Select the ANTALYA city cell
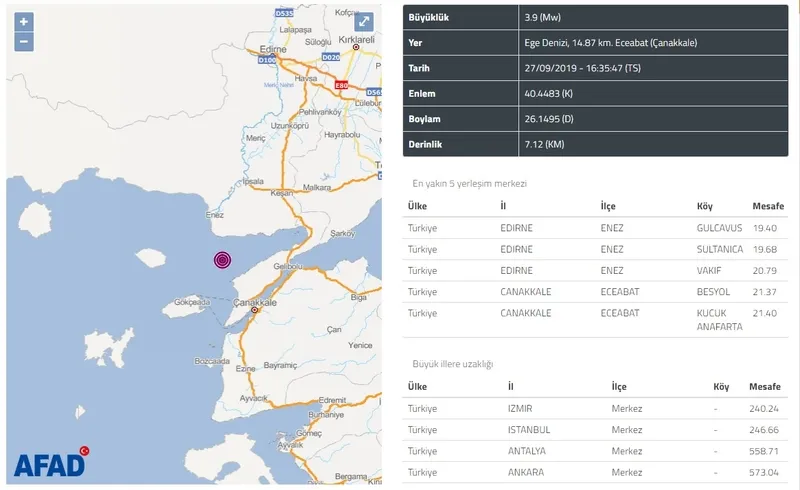The width and height of the screenshot is (800, 490). [527, 451]
